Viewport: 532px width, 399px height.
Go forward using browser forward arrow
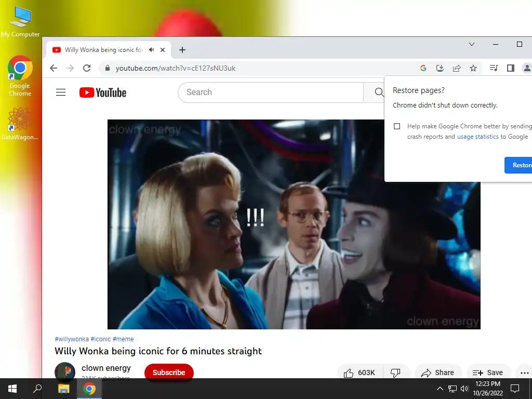click(x=70, y=68)
